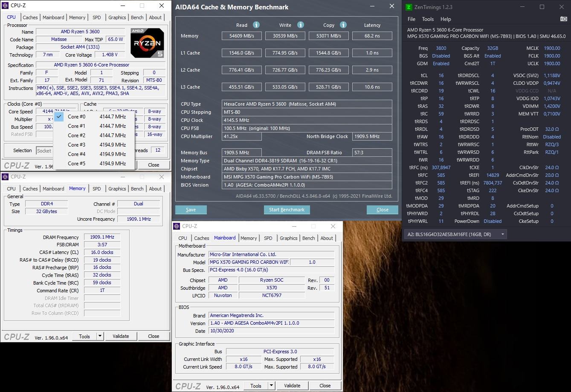571x392 pixels.
Task: Open the Help menu in ZenTimings
Action: click(x=446, y=19)
